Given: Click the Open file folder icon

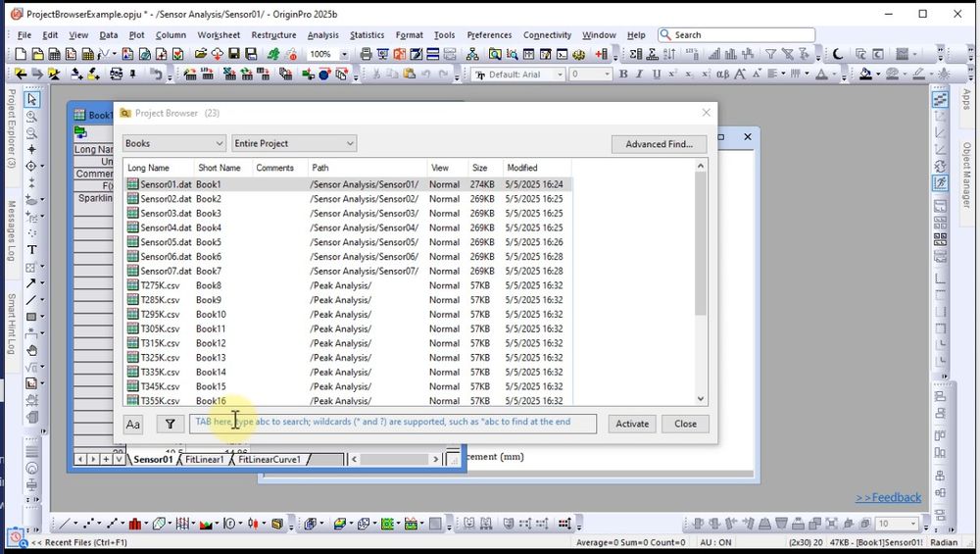Looking at the screenshot, I should point(201,54).
